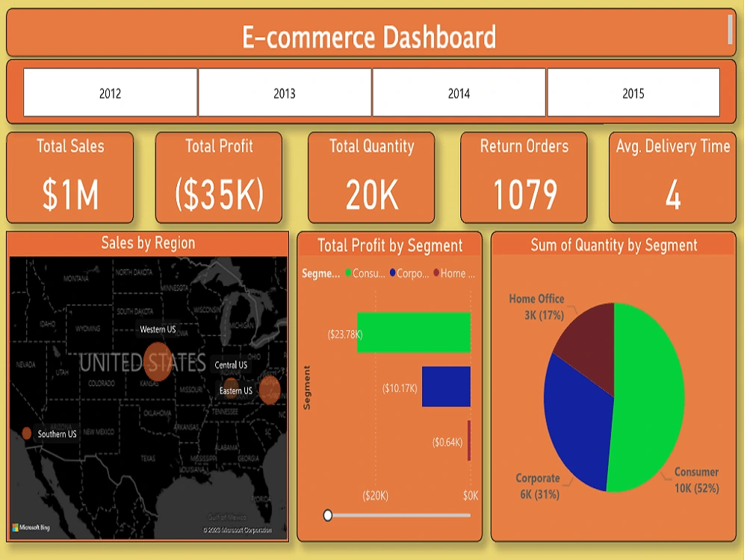
Task: Toggle the 2013 year filter
Action: click(x=284, y=93)
